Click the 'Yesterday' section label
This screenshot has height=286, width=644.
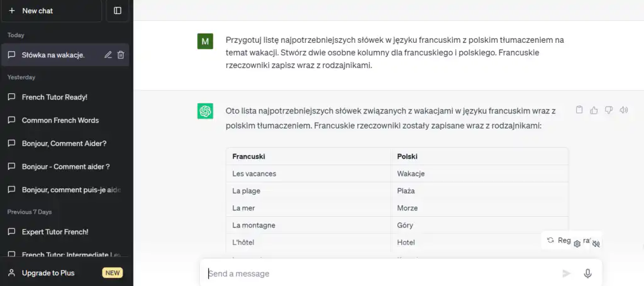pyautogui.click(x=21, y=77)
